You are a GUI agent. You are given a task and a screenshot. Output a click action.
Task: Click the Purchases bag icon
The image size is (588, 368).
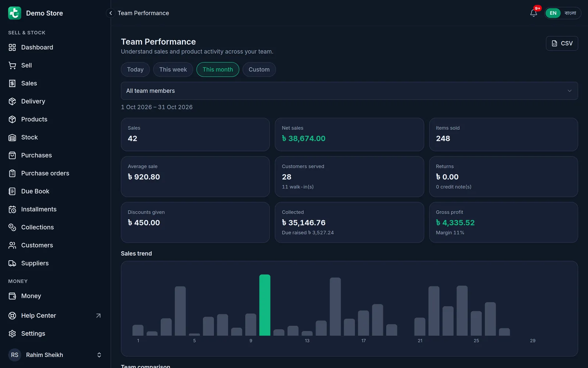coord(12,155)
